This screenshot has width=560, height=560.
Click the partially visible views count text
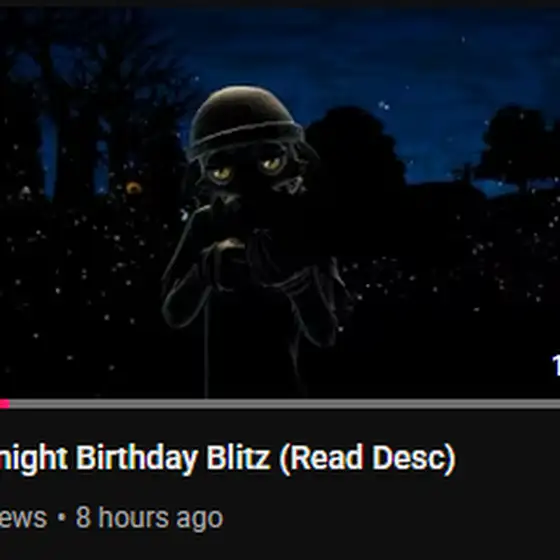pyautogui.click(x=23, y=518)
